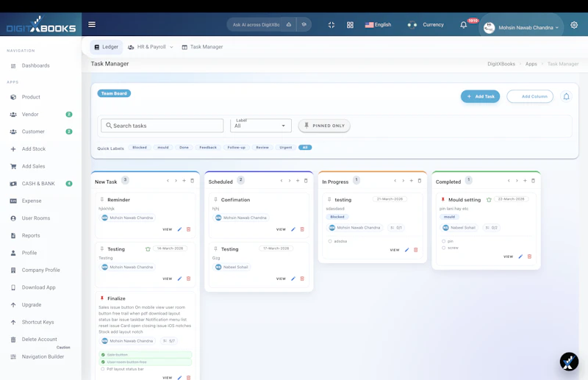Filter by the Urgent quick label
Viewport: 588px width, 380px height.
[x=286, y=148]
